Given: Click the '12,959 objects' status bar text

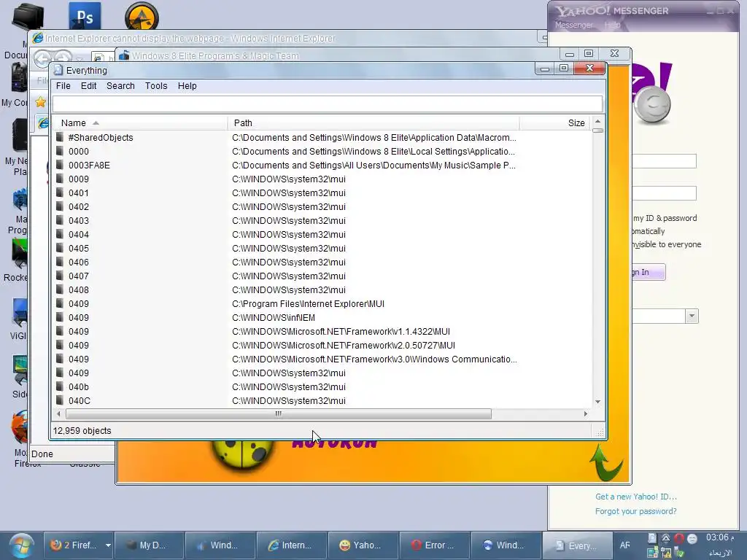Looking at the screenshot, I should (82, 430).
